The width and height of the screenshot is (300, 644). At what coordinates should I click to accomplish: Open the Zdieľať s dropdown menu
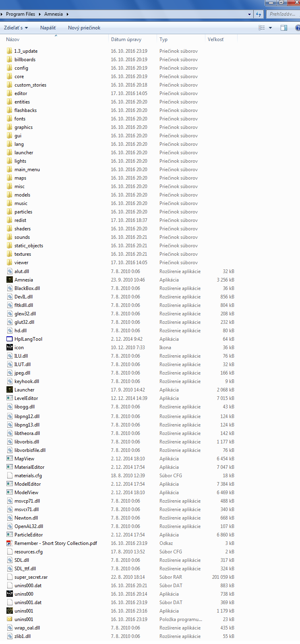coord(16,28)
